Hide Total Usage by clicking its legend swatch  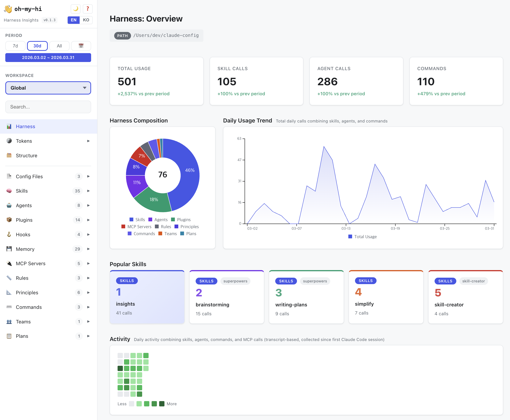pos(350,236)
